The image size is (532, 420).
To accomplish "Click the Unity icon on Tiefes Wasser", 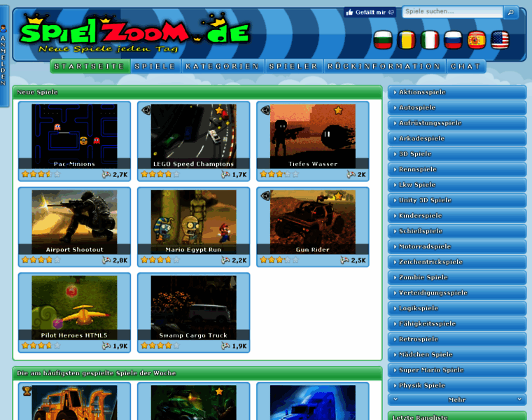I will click(x=266, y=110).
